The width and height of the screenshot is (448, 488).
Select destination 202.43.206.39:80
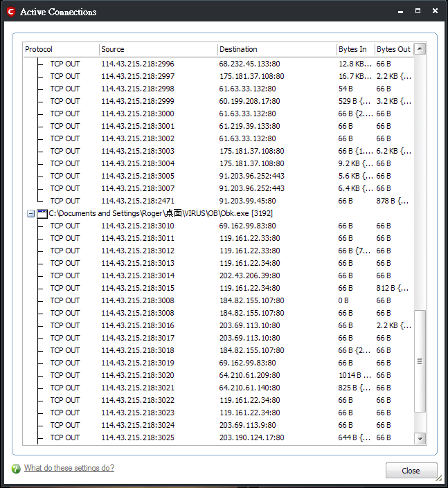[249, 275]
